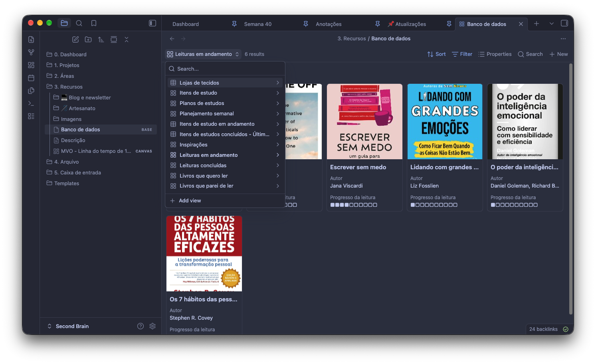
Task: Open graph view from the left ribbon
Action: coord(31,52)
